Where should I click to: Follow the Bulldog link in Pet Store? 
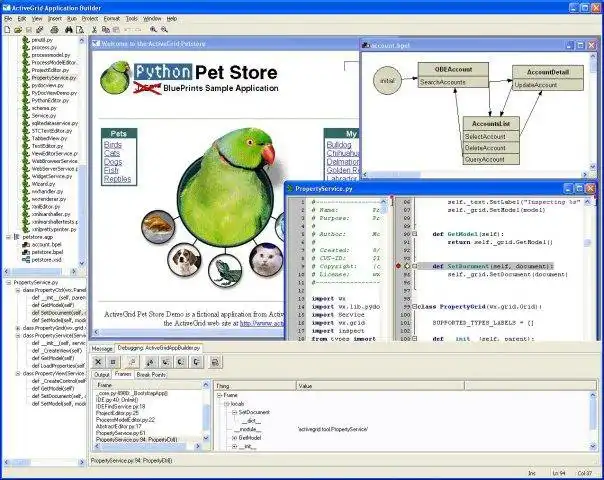tap(339, 145)
